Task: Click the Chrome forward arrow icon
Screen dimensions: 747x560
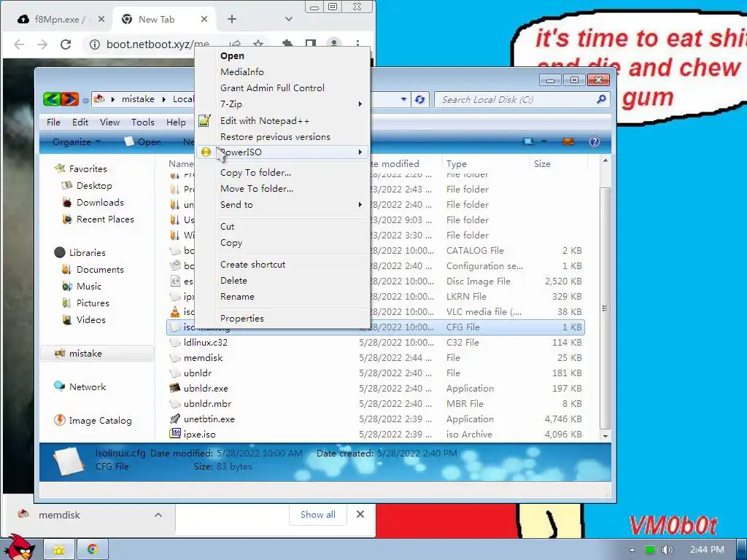Action: pos(42,44)
